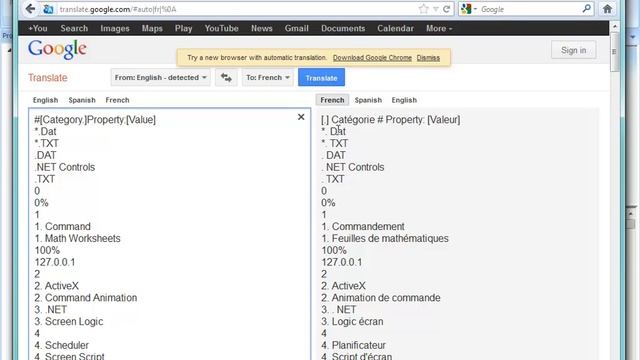640x360 pixels.
Task: Select English as target language tab
Action: pyautogui.click(x=404, y=100)
